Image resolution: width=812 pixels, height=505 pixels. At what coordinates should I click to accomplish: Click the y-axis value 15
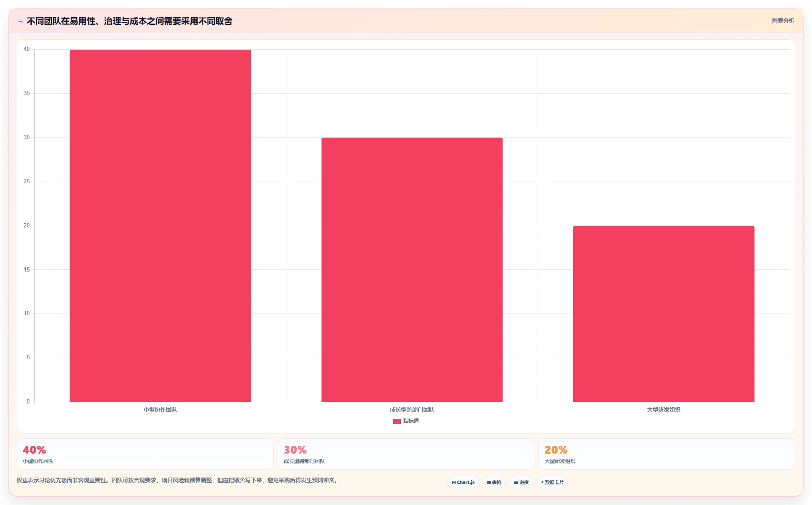[27, 270]
